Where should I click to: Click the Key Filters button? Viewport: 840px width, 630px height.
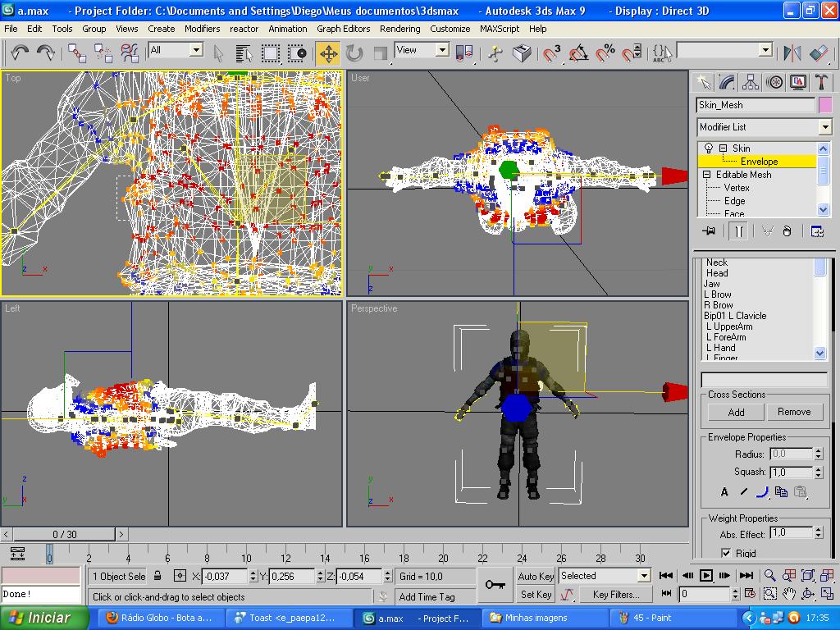tap(615, 595)
